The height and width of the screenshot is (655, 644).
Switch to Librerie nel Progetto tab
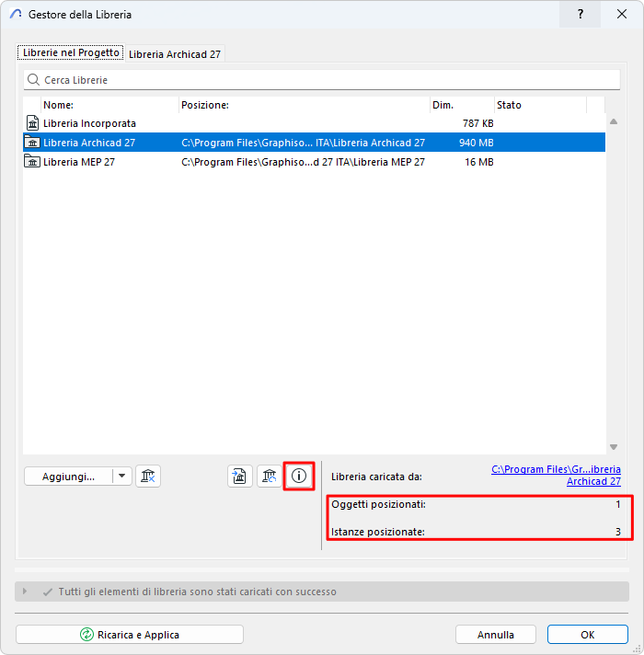(x=71, y=52)
